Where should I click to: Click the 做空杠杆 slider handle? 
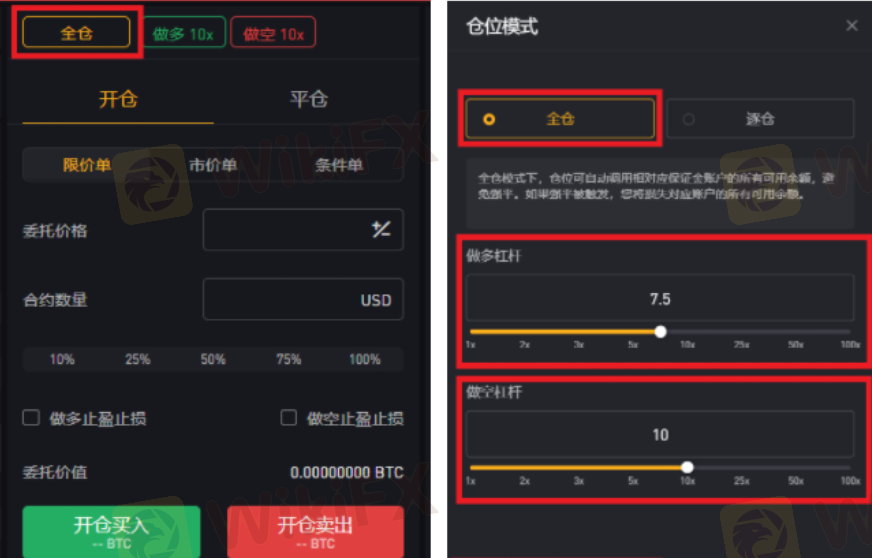tap(687, 467)
